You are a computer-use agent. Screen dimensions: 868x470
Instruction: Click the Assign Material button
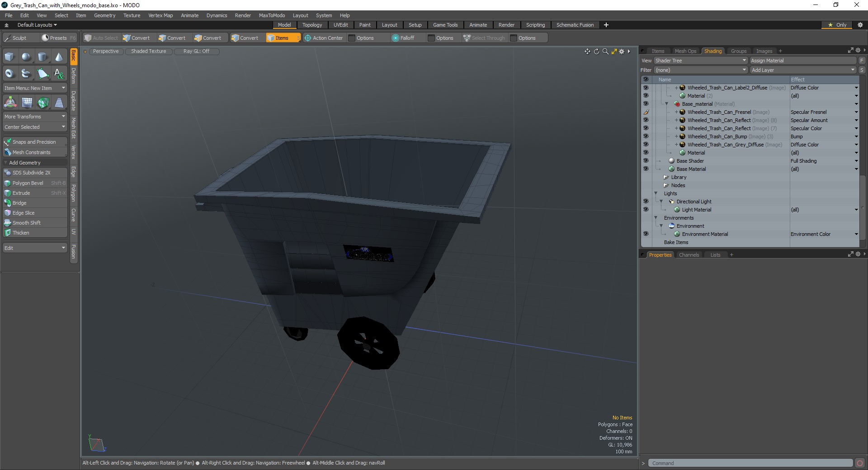(803, 61)
